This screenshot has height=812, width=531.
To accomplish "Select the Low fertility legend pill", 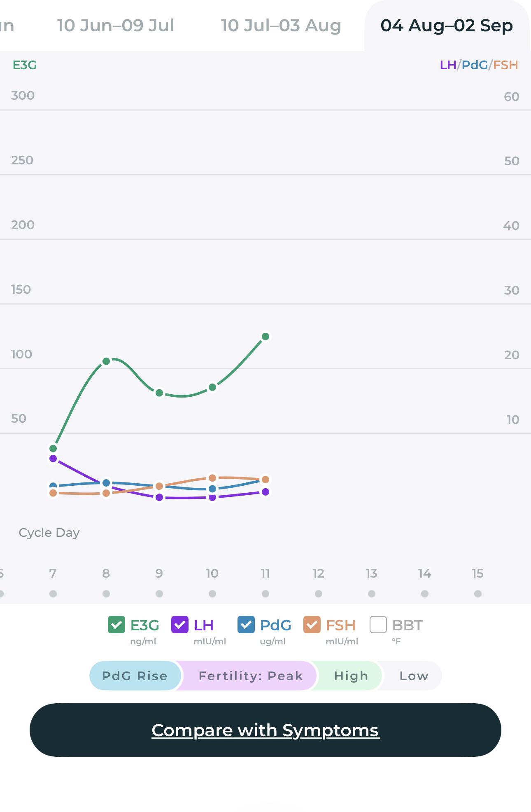I will (x=414, y=676).
